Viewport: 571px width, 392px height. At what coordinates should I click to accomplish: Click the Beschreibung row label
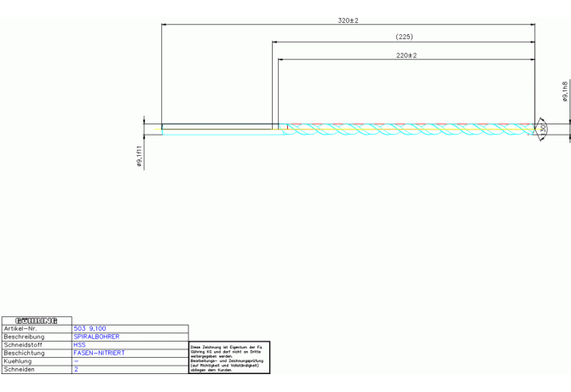[24, 337]
